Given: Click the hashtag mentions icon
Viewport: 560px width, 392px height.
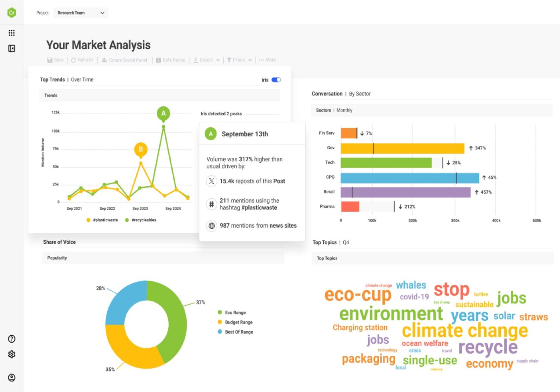Looking at the screenshot, I should pos(212,204).
